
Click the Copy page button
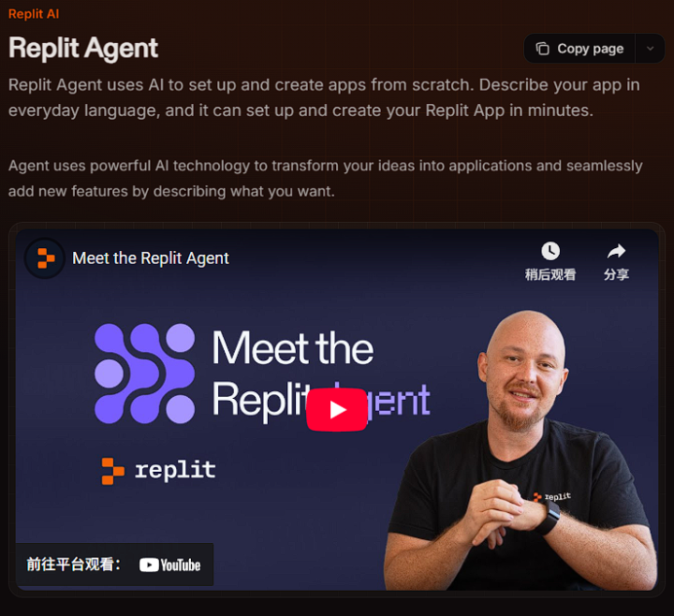coord(579,49)
